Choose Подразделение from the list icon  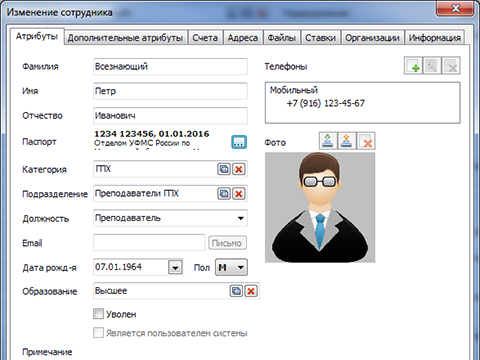(224, 194)
